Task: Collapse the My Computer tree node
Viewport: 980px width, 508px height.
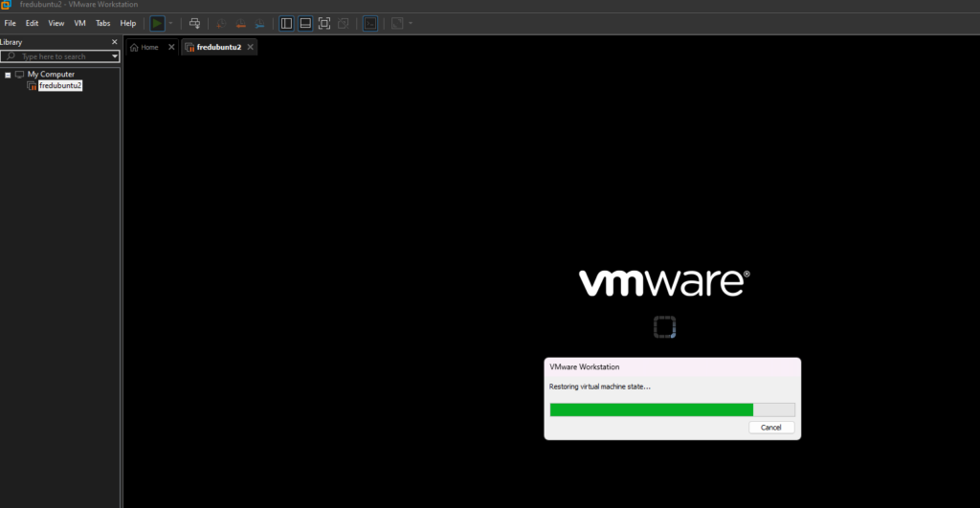Action: pos(8,75)
